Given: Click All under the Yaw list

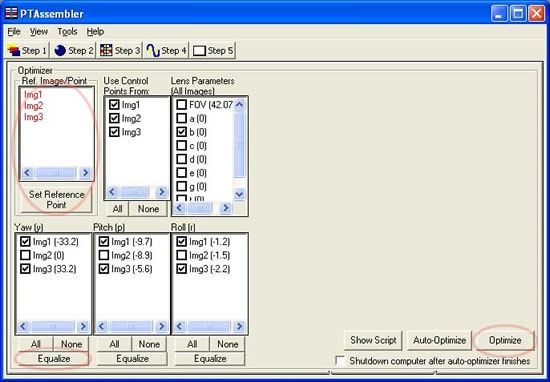Looking at the screenshot, I should click(x=36, y=344).
